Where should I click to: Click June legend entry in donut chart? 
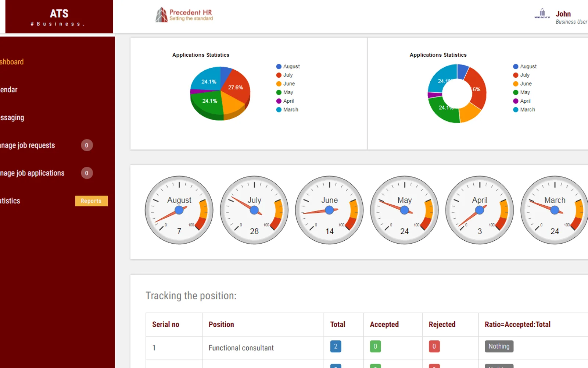coord(523,84)
